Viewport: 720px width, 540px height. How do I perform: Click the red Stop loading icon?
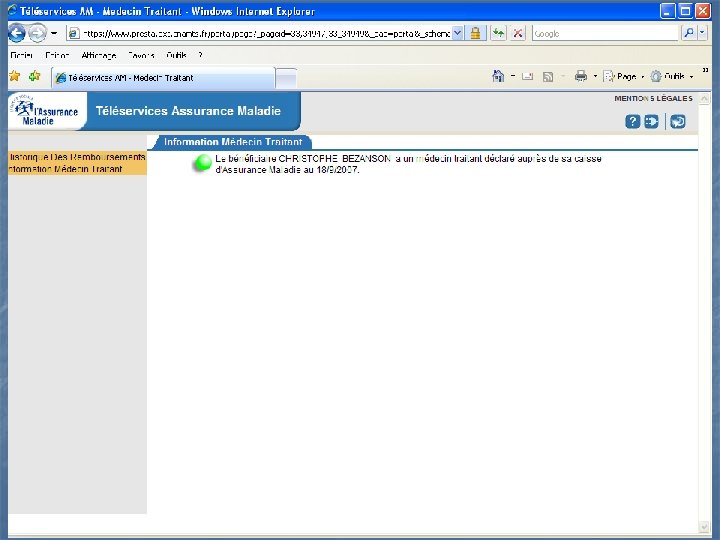tap(518, 34)
